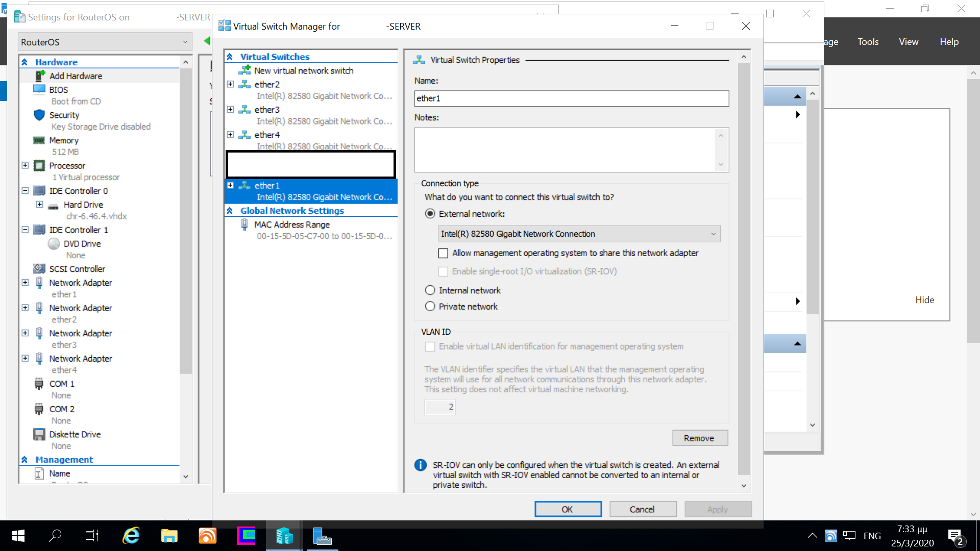Click the MAC Address Range icon
The height and width of the screenshot is (551, 980).
(x=244, y=224)
